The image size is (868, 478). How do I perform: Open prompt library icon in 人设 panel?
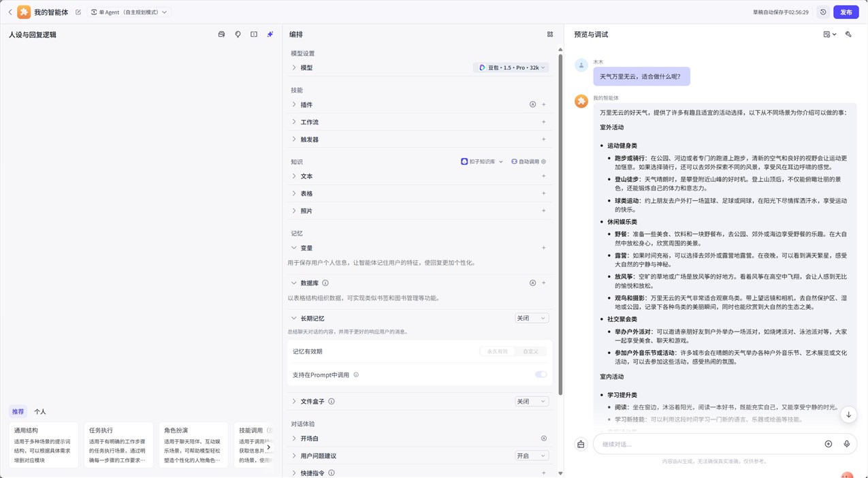click(221, 34)
